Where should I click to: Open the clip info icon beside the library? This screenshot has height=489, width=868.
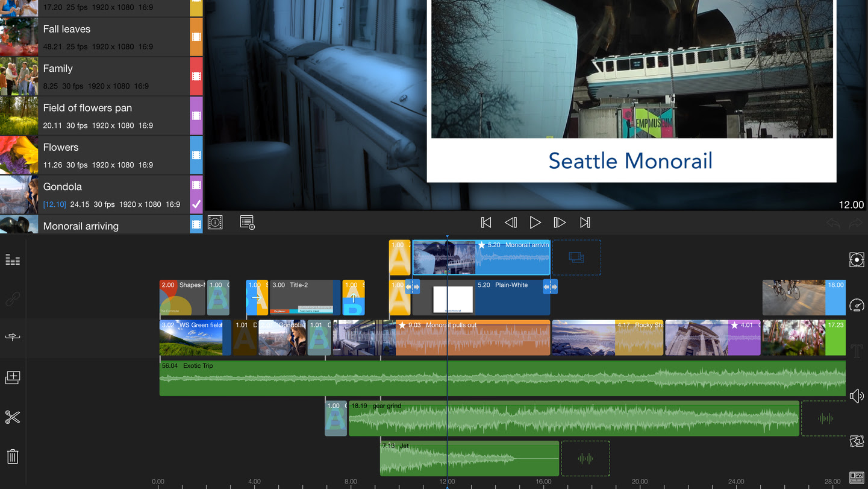[x=215, y=222]
